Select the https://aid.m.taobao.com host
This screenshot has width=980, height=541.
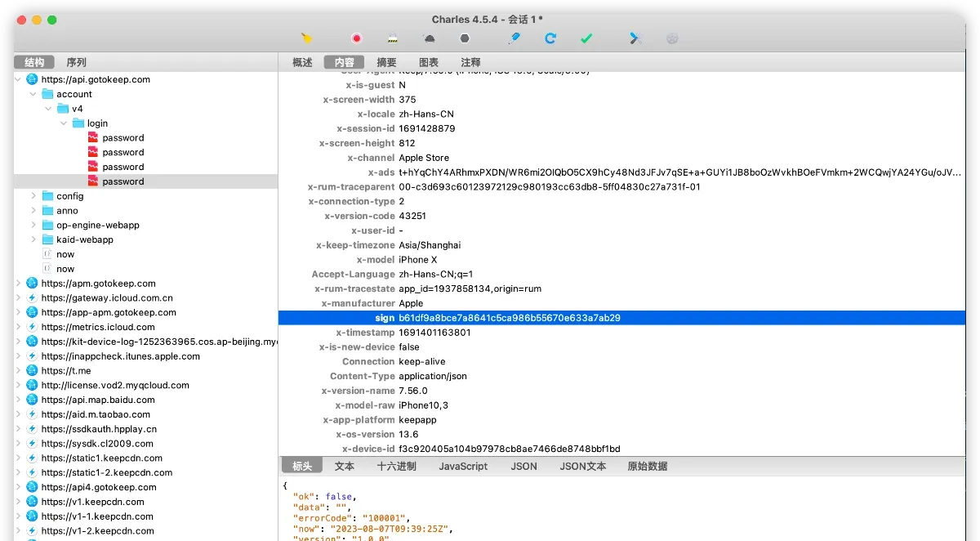[x=96, y=414]
